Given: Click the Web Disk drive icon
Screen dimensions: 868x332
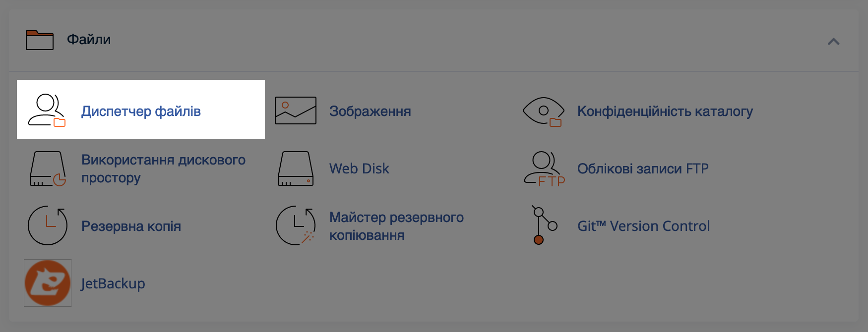Looking at the screenshot, I should tap(296, 168).
